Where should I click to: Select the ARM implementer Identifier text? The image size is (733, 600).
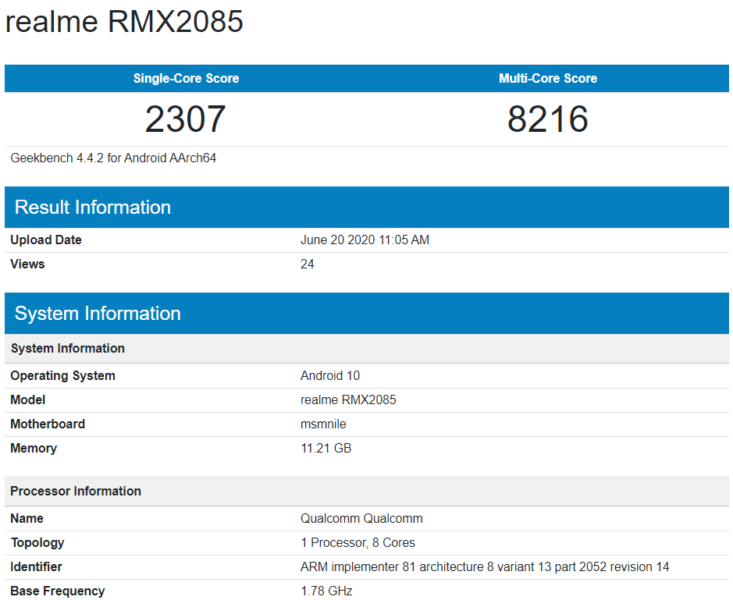[485, 567]
